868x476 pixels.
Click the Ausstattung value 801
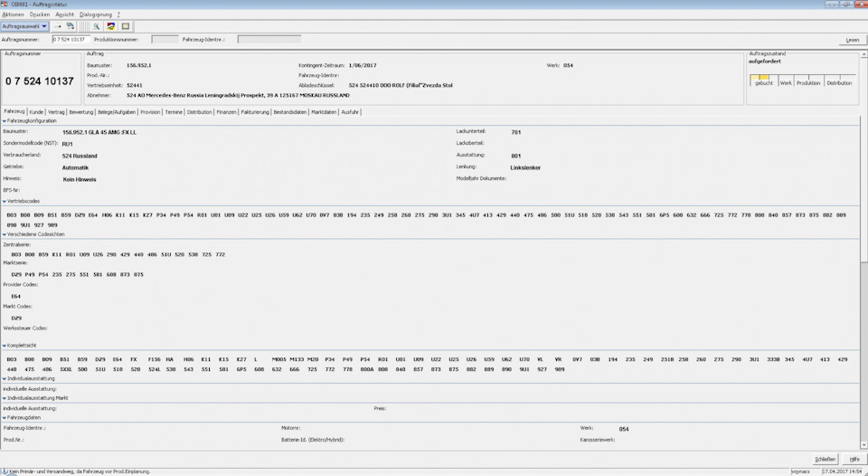pyautogui.click(x=516, y=156)
